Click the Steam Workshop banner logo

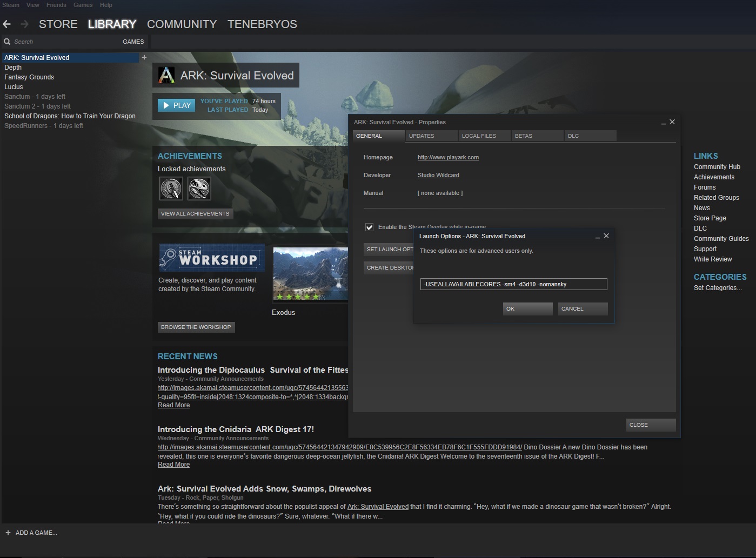click(212, 257)
